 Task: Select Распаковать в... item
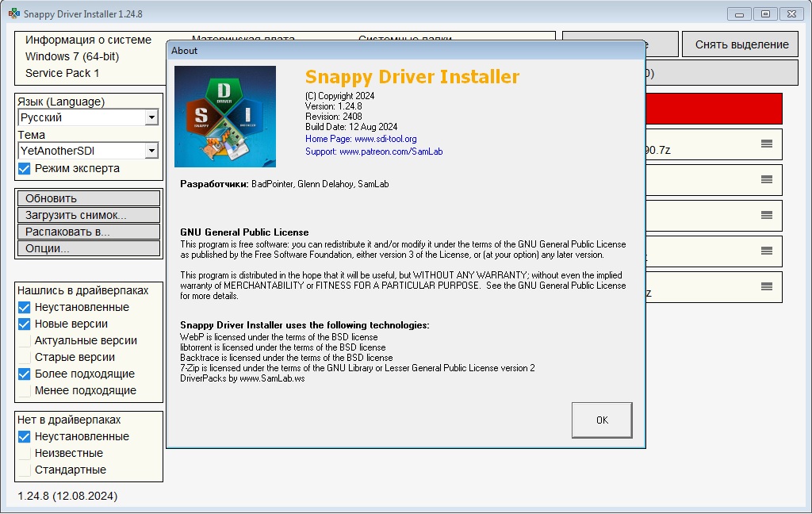[89, 232]
